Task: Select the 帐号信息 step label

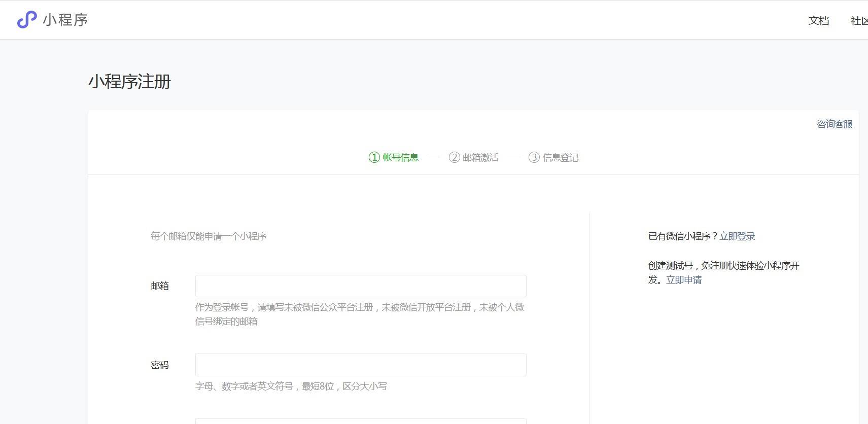Action: click(400, 158)
